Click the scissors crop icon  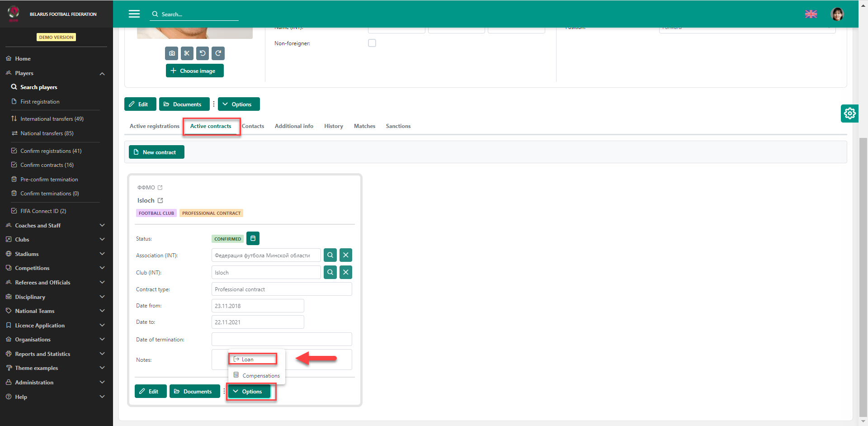coord(187,53)
